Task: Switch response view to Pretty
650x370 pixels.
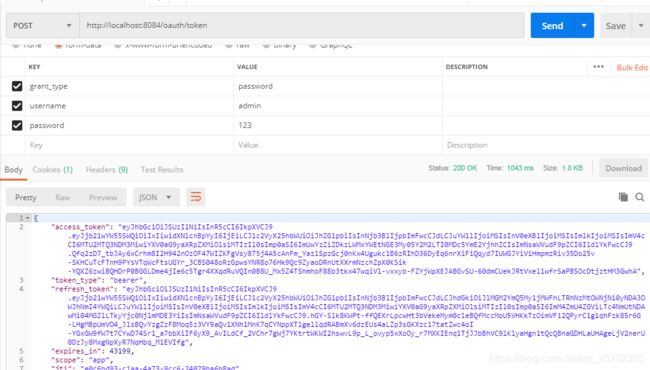Action: coord(26,197)
